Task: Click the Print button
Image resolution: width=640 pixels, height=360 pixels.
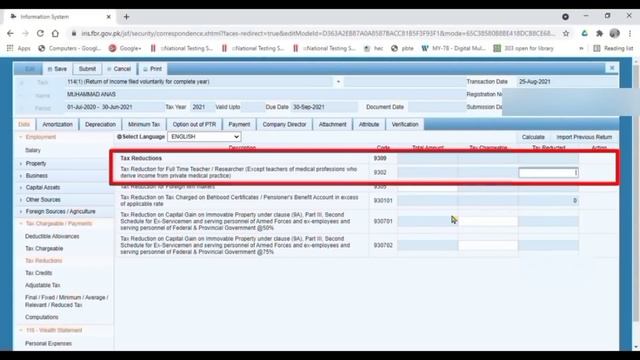Action: coord(153,69)
